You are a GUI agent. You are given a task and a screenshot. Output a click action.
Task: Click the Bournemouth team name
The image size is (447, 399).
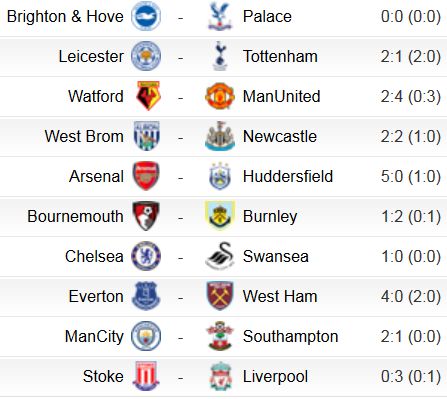pyautogui.click(x=75, y=216)
